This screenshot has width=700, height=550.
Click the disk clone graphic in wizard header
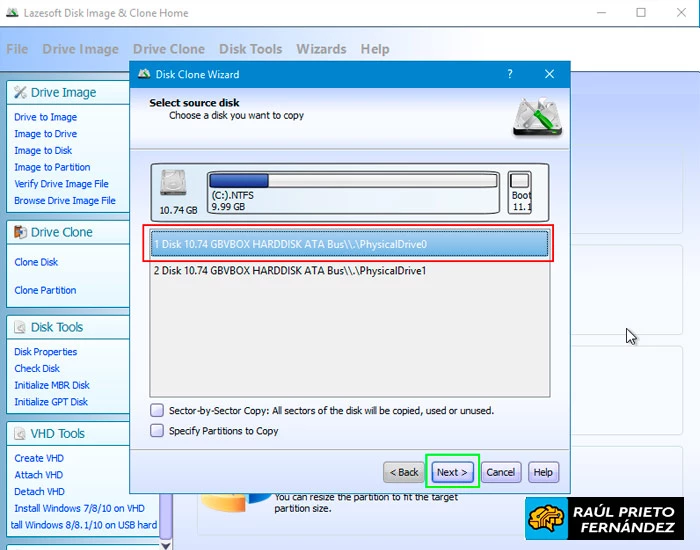(537, 116)
